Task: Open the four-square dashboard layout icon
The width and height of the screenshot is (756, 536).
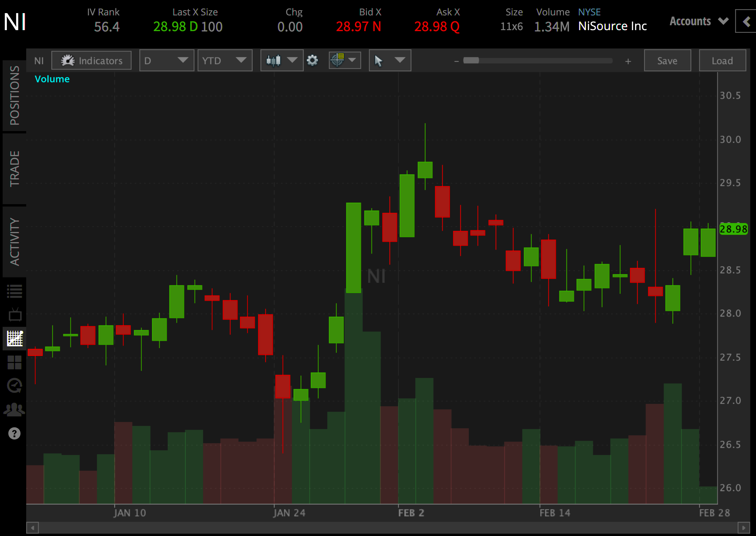Action: [14, 362]
